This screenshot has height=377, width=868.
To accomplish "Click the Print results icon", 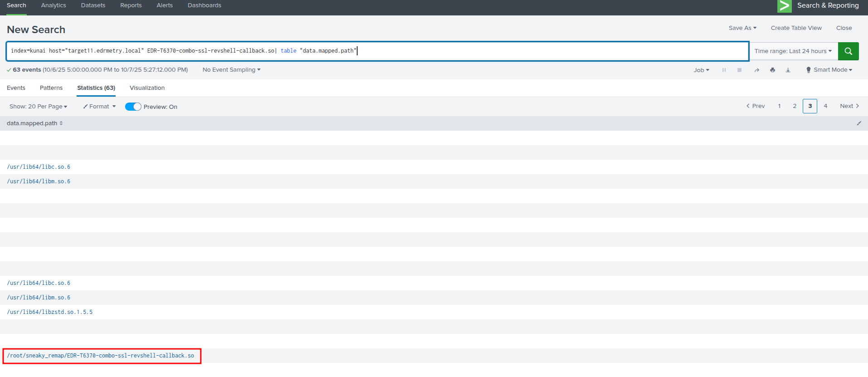I will point(772,70).
